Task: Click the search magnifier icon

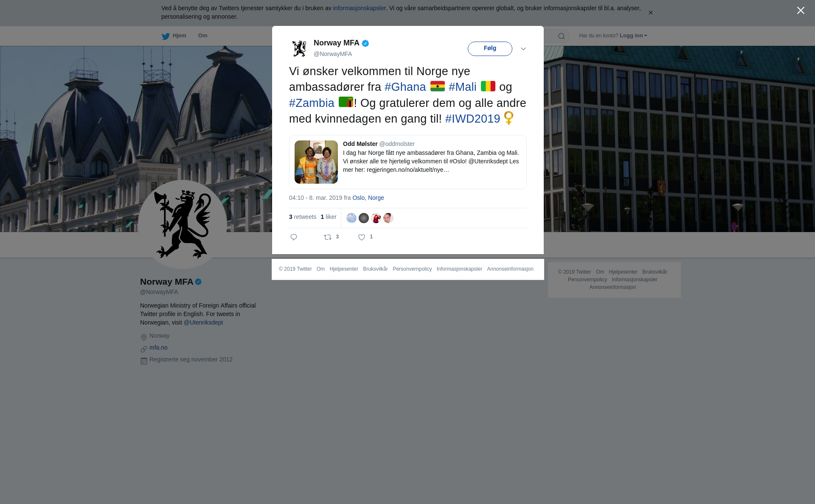Action: [x=561, y=36]
